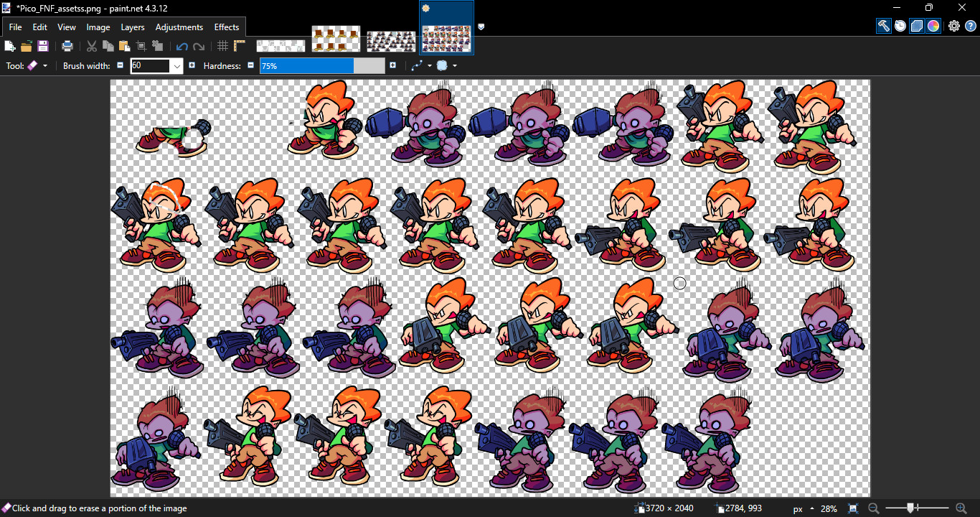Screen dimensions: 980x517
Task: Open the Adjustments menu
Action: pos(179,27)
